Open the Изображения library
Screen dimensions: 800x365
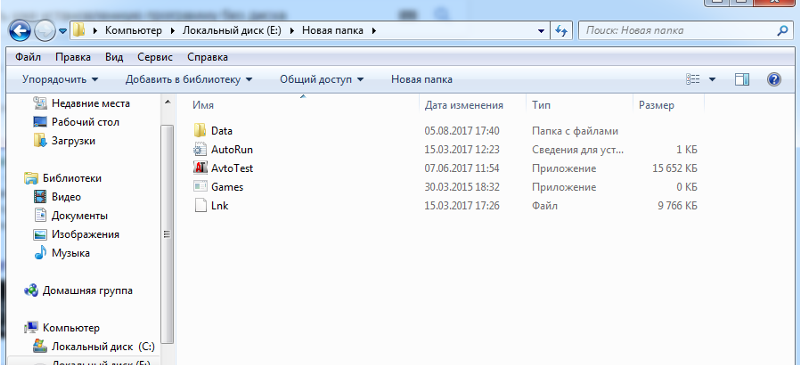pyautogui.click(x=85, y=234)
